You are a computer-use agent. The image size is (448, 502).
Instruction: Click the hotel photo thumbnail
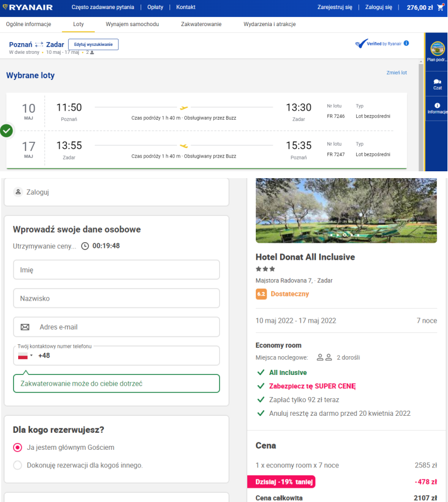(x=346, y=210)
